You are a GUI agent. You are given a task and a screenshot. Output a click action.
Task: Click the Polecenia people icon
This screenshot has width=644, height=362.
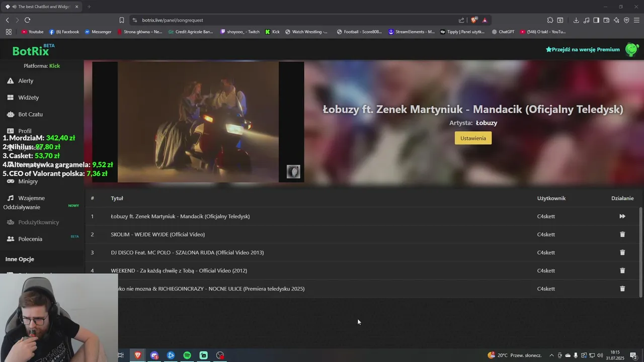tap(11, 239)
